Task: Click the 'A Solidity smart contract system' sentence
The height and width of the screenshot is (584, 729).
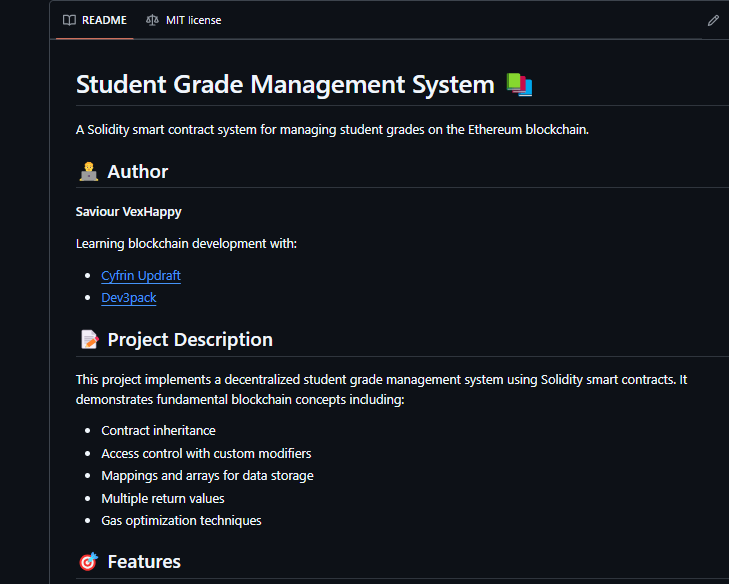Action: pyautogui.click(x=332, y=130)
